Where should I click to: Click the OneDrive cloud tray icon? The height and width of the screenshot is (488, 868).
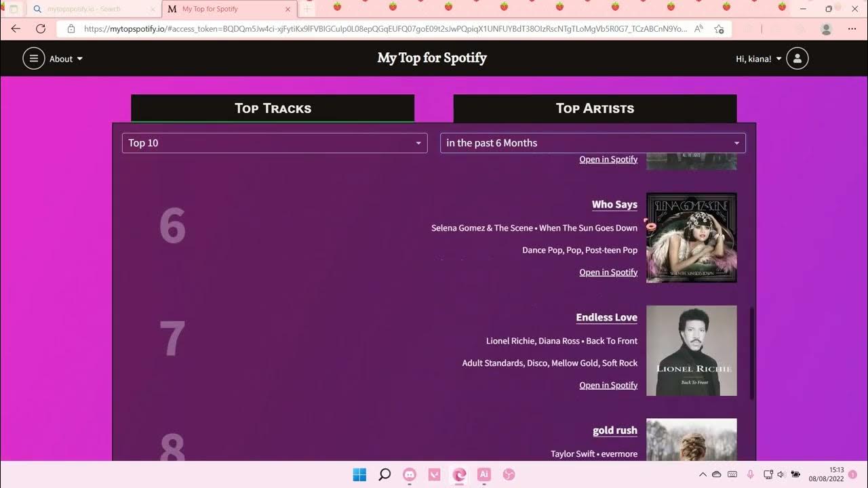point(717,474)
